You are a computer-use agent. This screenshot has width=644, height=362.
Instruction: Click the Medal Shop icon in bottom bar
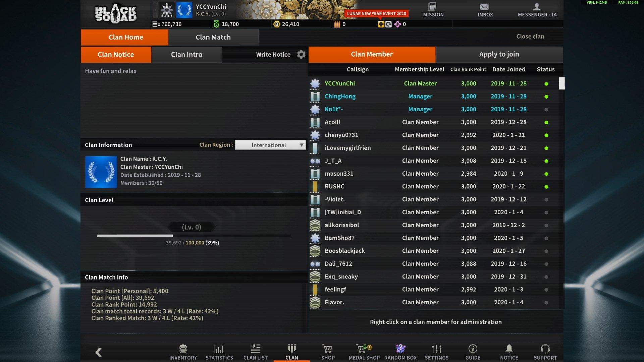pyautogui.click(x=364, y=351)
